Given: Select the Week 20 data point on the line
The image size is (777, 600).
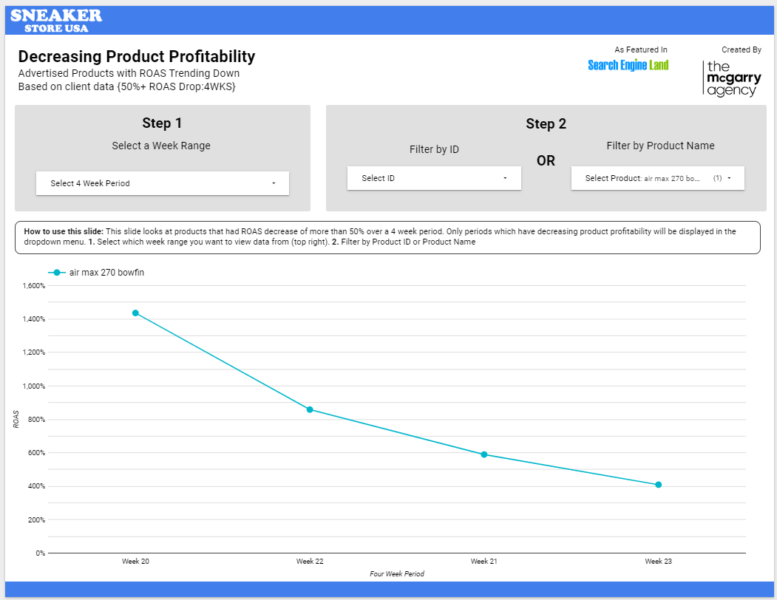Looking at the screenshot, I should click(x=135, y=313).
